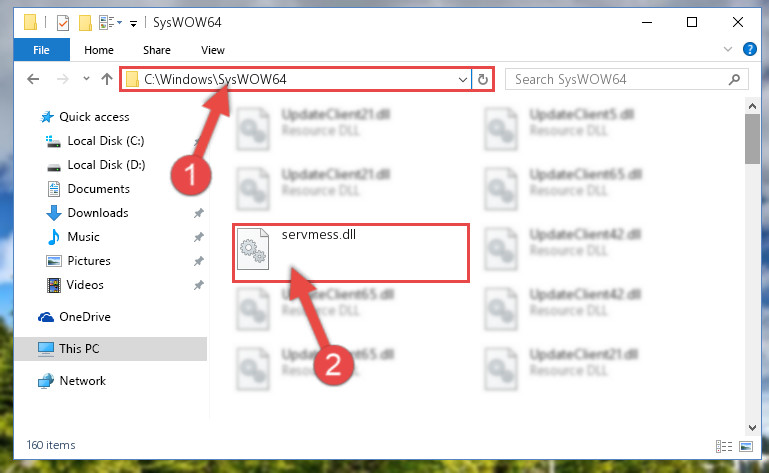This screenshot has height=473, width=769.
Task: Expand the ribbon with the chevron
Action: pyautogui.click(x=728, y=49)
